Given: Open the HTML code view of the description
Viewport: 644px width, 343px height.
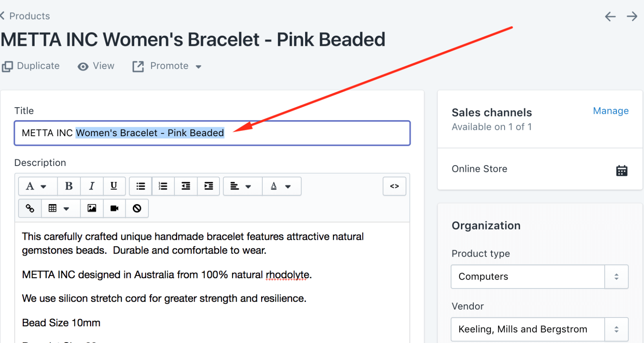Looking at the screenshot, I should [x=394, y=186].
